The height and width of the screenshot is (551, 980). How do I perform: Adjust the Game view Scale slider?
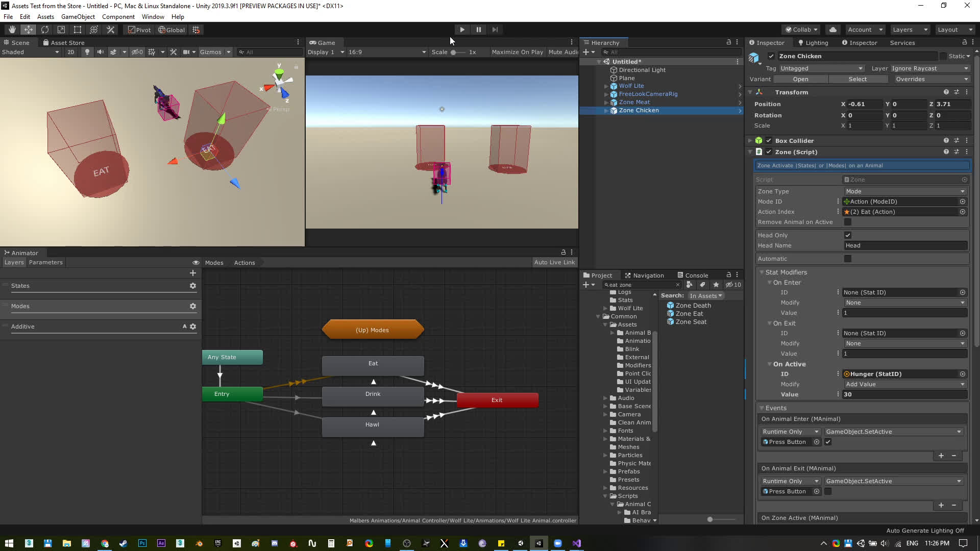453,52
